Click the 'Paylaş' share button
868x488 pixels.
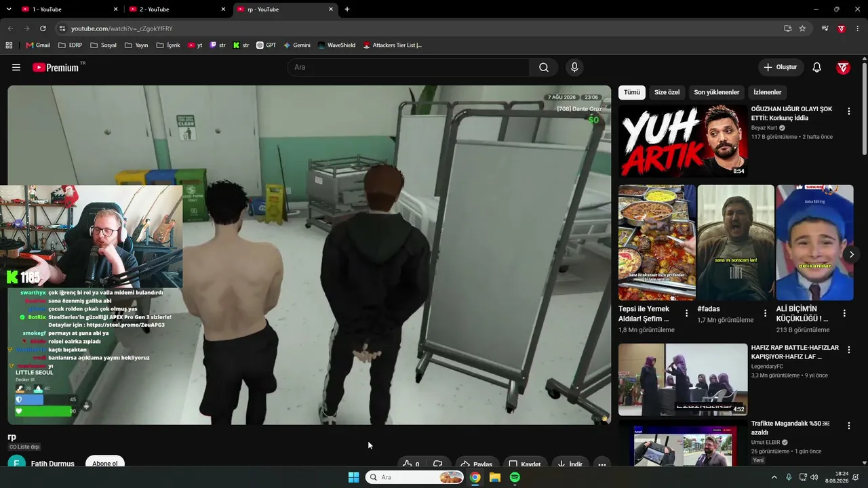476,464
